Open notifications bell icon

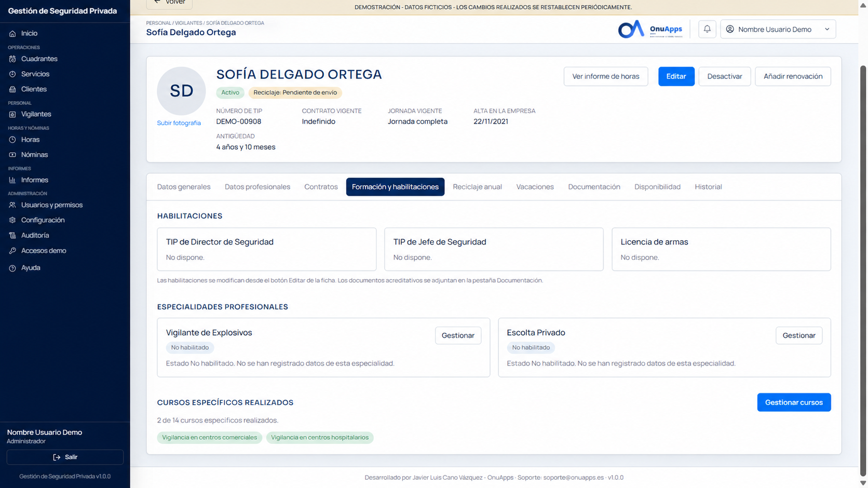click(707, 29)
